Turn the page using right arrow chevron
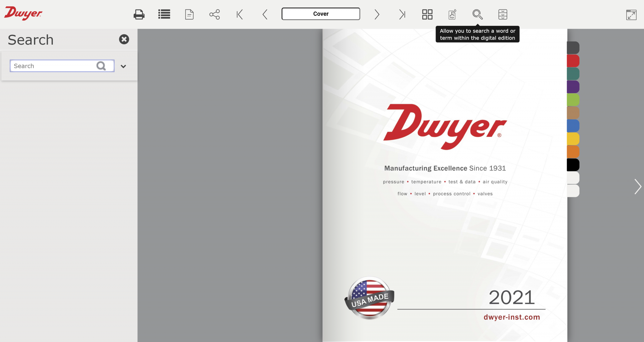Image resolution: width=644 pixels, height=342 pixels. (x=638, y=186)
